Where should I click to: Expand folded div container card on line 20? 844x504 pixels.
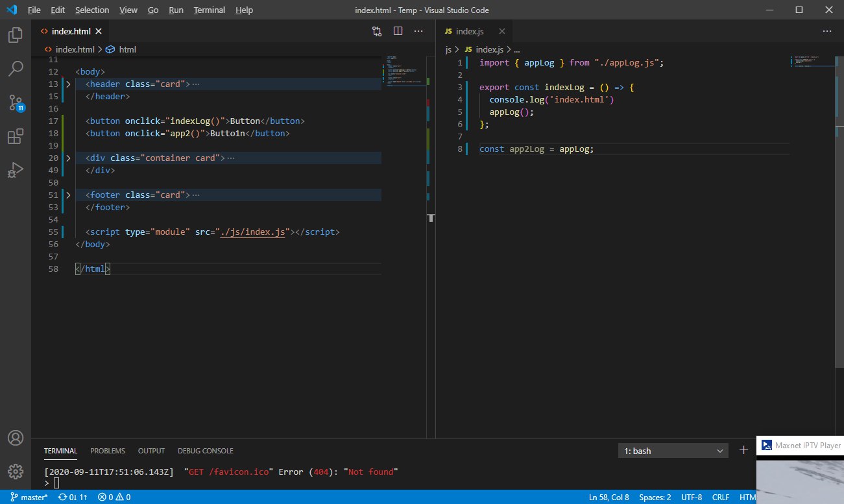(68, 158)
